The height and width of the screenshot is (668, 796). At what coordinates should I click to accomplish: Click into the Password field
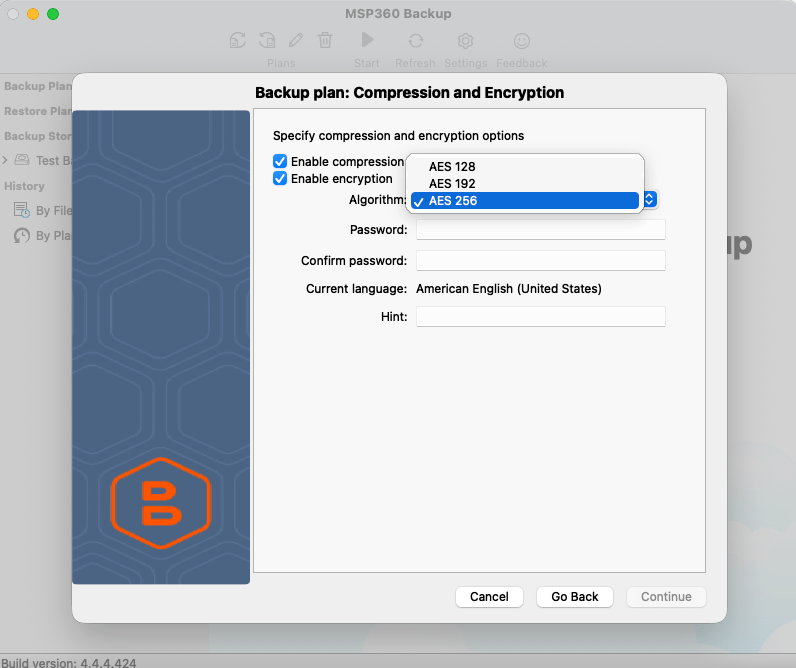click(x=540, y=230)
